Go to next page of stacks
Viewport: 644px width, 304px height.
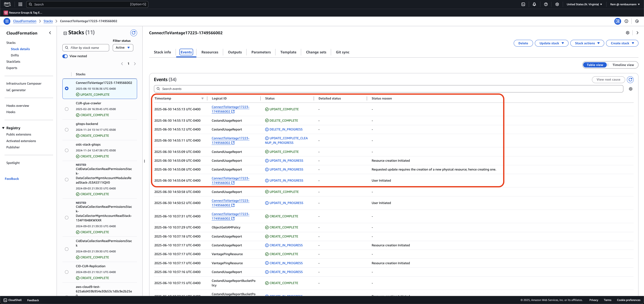pos(135,64)
